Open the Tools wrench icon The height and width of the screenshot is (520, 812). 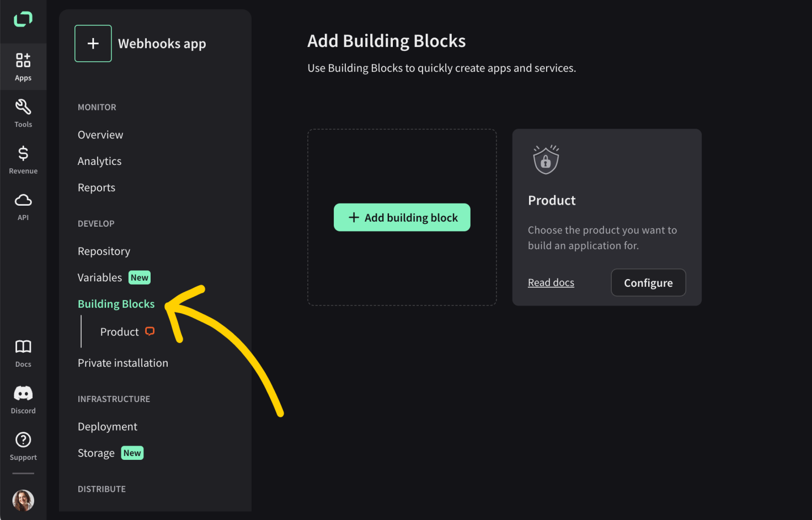tap(23, 106)
